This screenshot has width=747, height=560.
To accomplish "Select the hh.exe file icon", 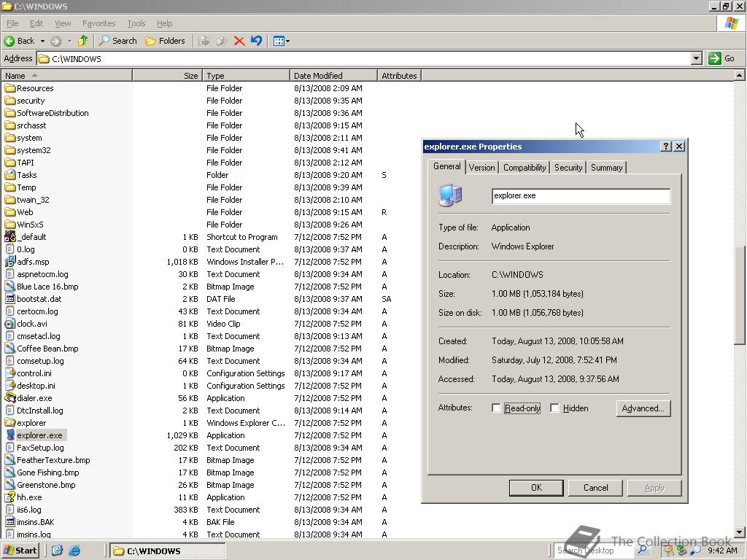I will tap(10, 497).
